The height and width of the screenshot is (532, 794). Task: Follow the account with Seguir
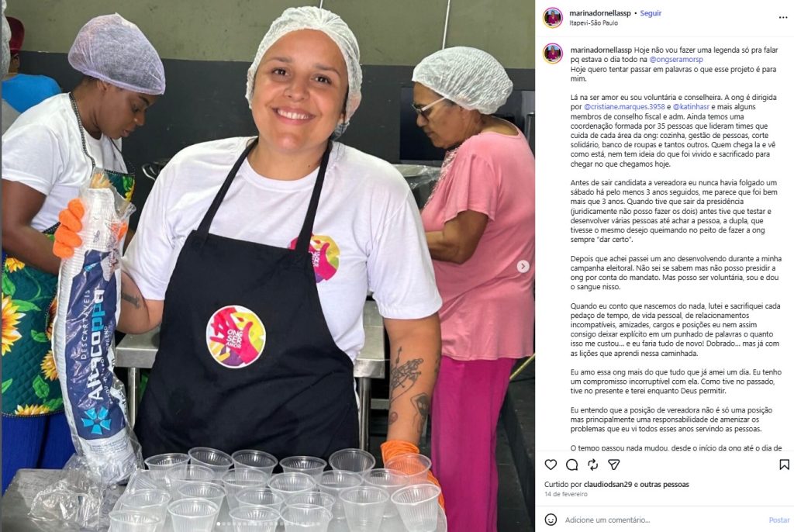click(651, 13)
